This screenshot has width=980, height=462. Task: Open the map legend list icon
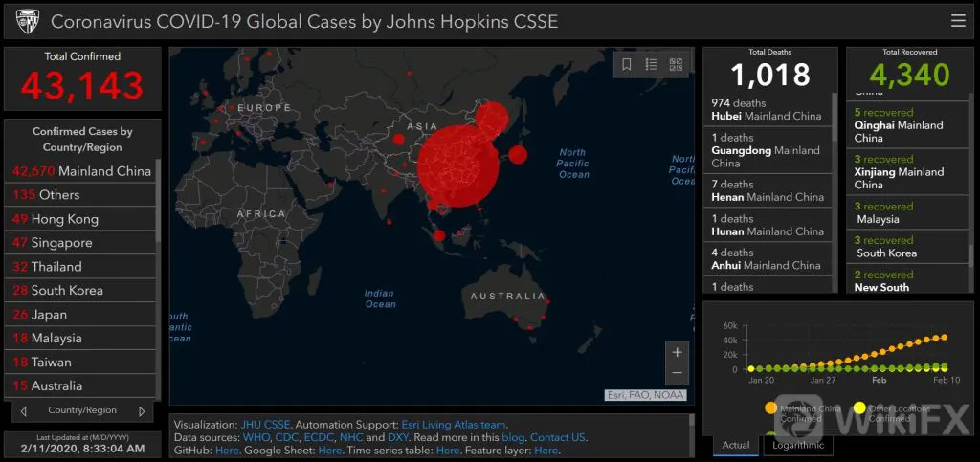[651, 64]
